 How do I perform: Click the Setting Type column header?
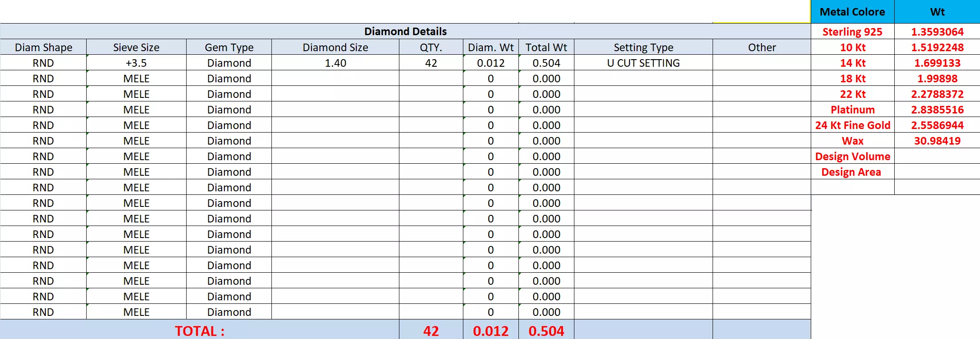click(x=643, y=47)
